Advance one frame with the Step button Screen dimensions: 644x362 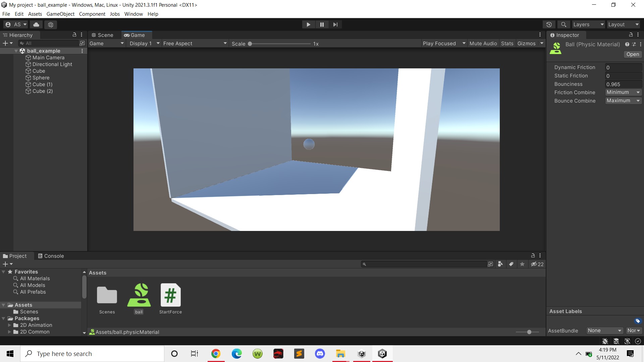click(x=335, y=24)
